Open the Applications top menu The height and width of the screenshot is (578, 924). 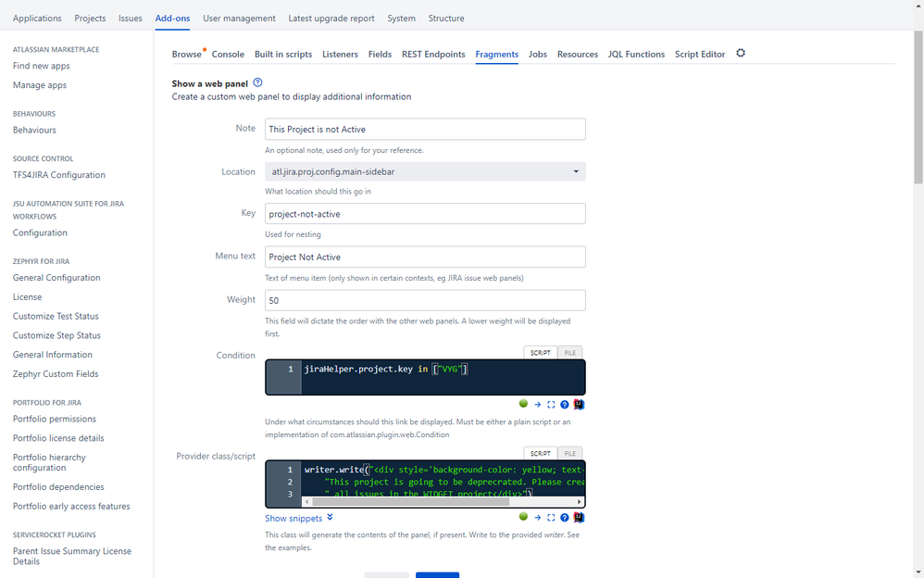37,19
